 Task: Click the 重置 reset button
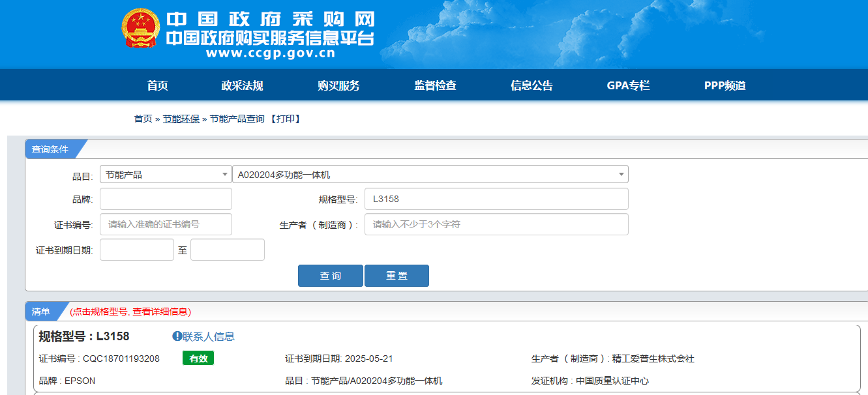click(x=397, y=276)
